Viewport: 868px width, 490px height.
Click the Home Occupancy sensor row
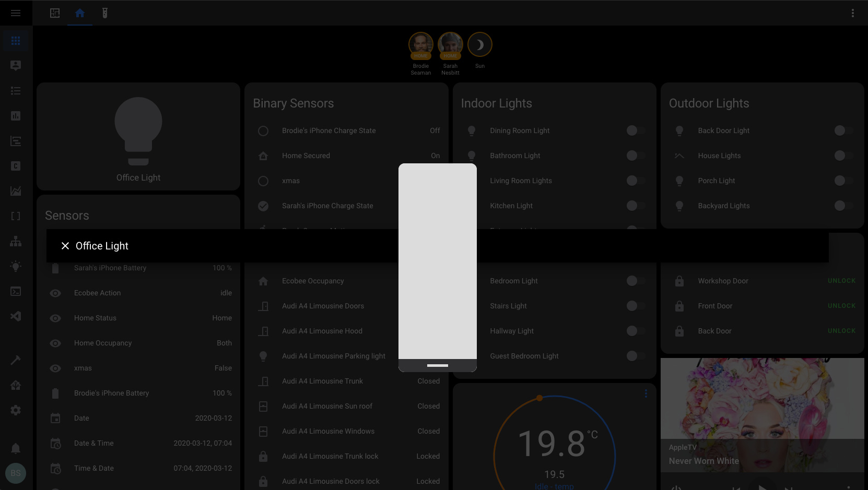(138, 343)
